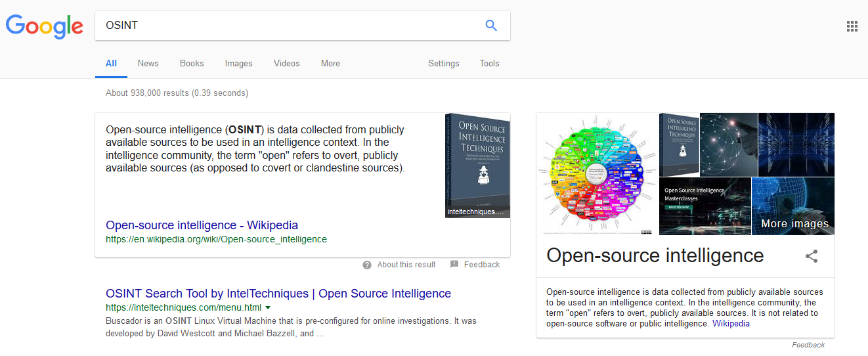
Task: Click the share icon in knowledge panel
Action: [812, 256]
